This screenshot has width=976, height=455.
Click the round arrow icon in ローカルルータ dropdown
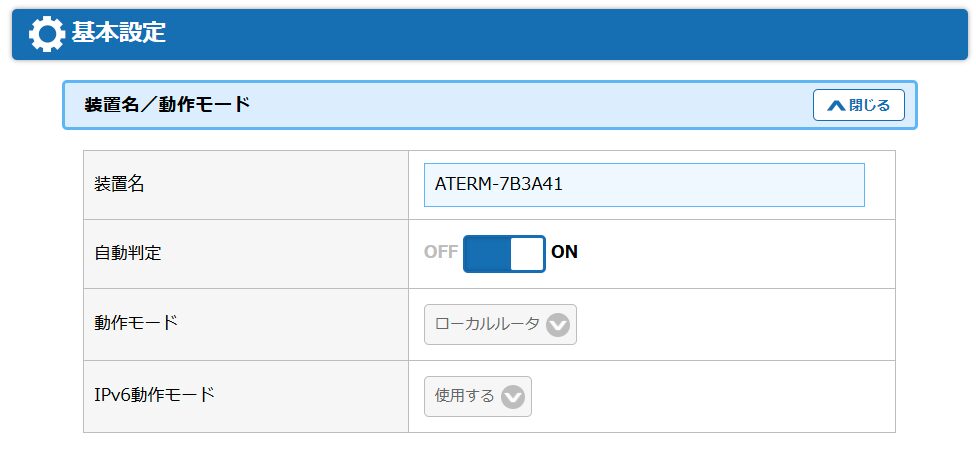[x=558, y=324]
